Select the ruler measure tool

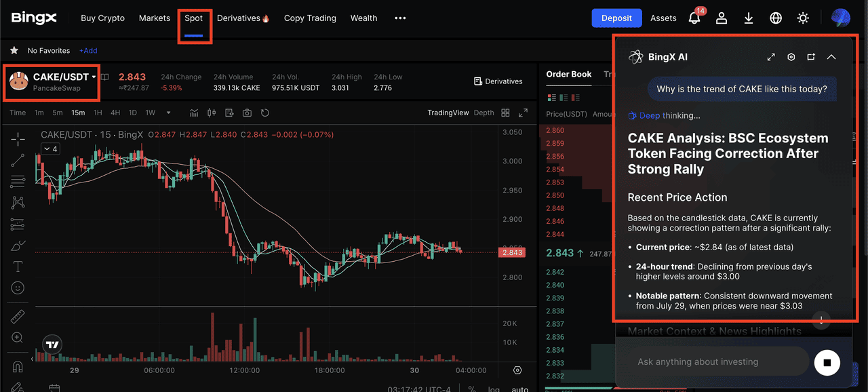(18, 317)
